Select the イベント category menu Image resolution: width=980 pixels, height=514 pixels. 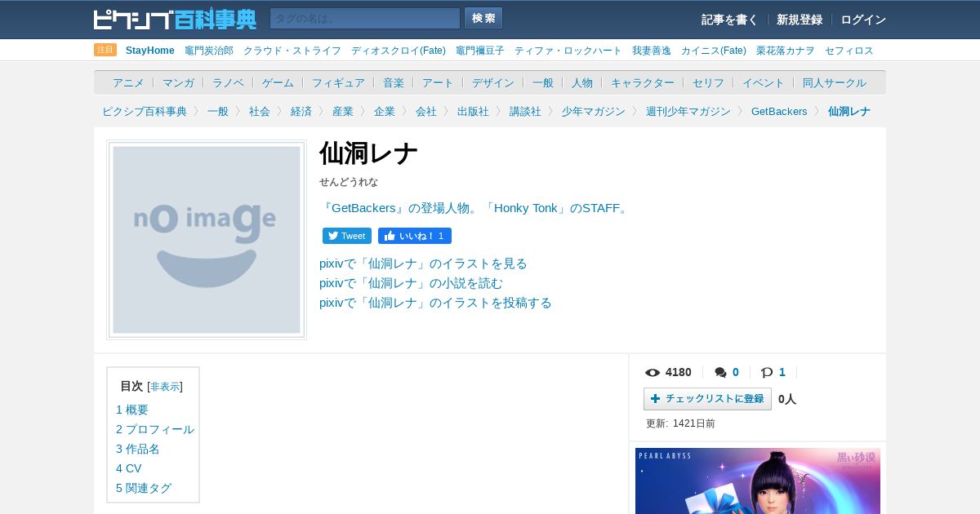[764, 82]
